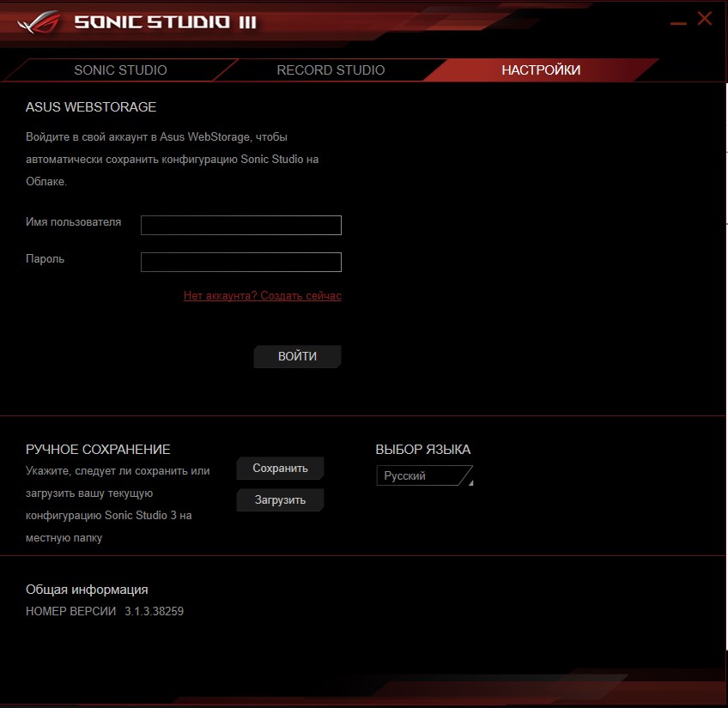Minimize the Sonic Studio III window
728x708 pixels.
pyautogui.click(x=678, y=23)
